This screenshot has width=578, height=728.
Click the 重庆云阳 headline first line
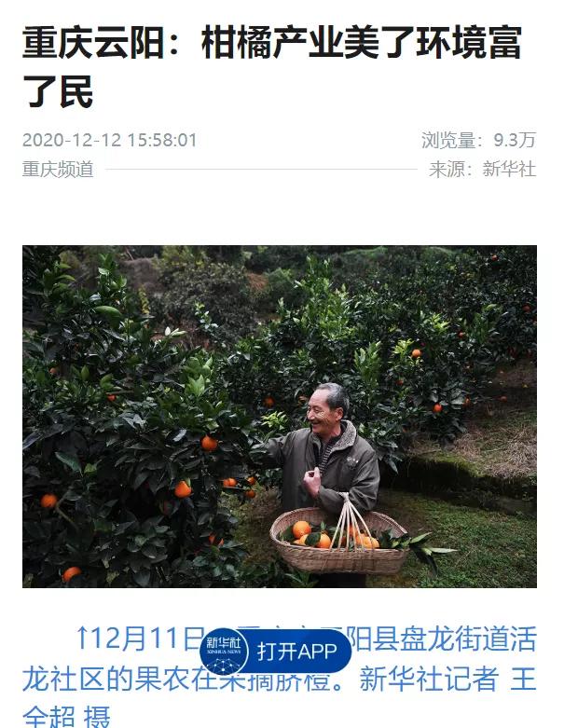(x=272, y=43)
